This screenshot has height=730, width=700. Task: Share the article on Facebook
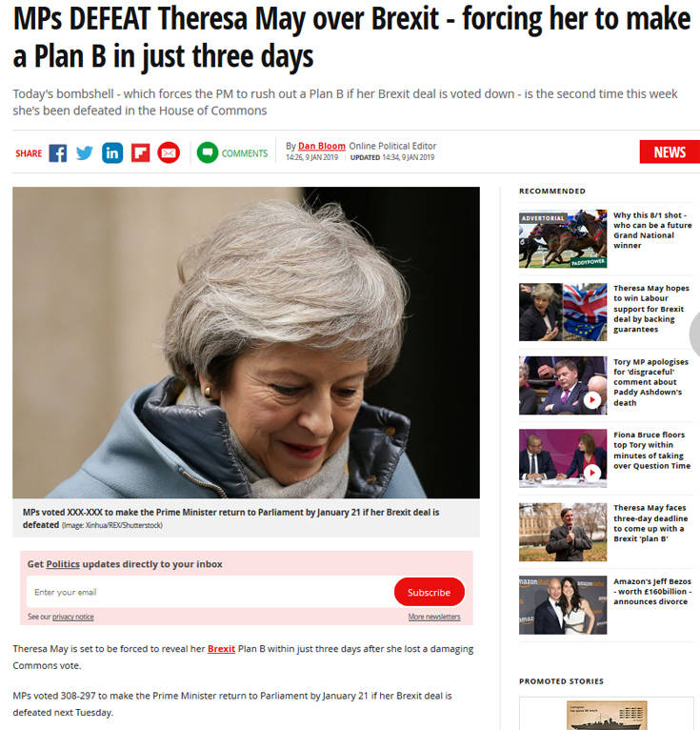(58, 152)
